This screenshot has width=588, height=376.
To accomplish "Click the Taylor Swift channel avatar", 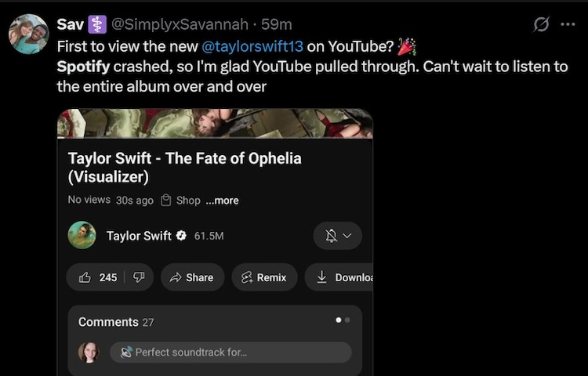I will (x=82, y=235).
